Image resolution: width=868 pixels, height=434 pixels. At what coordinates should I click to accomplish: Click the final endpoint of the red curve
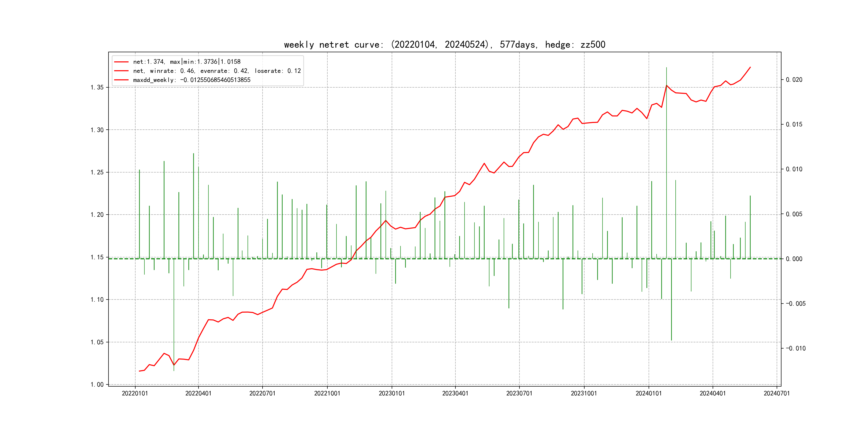tap(750, 68)
